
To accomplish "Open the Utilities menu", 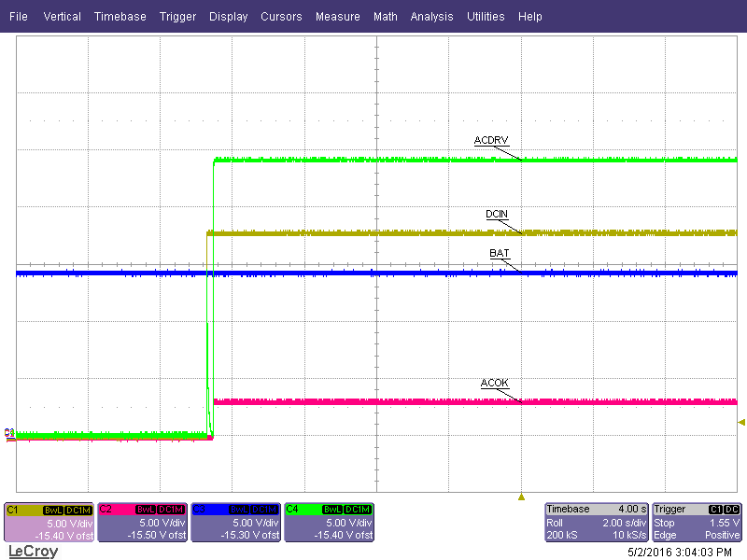I will point(486,17).
